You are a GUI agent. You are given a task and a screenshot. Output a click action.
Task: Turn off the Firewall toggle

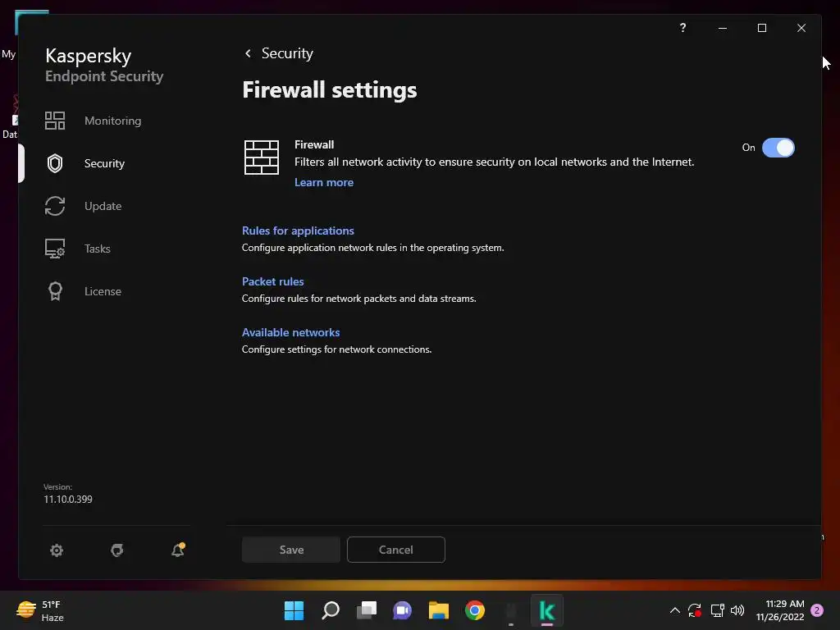click(778, 148)
